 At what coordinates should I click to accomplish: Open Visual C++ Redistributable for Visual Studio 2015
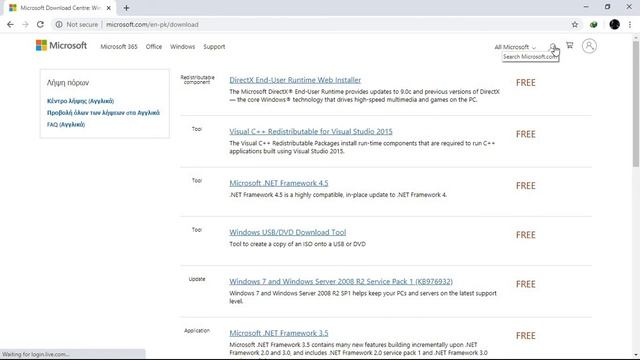[x=311, y=131]
